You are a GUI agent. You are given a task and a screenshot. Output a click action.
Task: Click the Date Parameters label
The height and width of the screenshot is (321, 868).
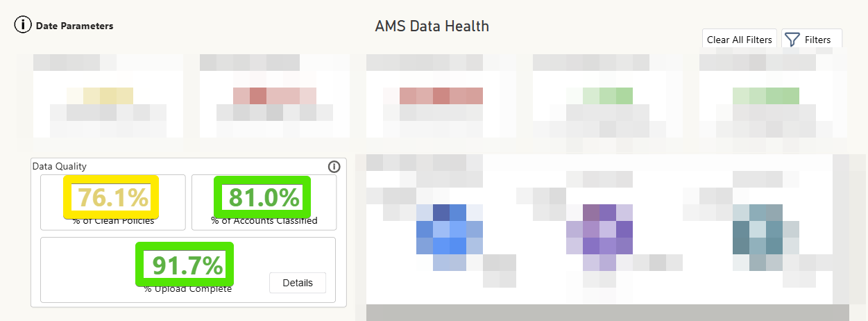click(74, 26)
